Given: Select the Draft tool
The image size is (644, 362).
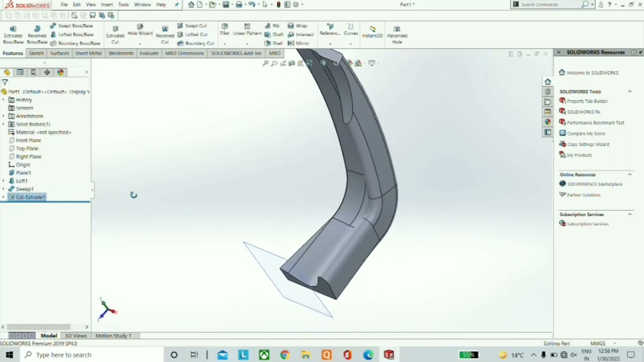Looking at the screenshot, I should click(x=274, y=34).
